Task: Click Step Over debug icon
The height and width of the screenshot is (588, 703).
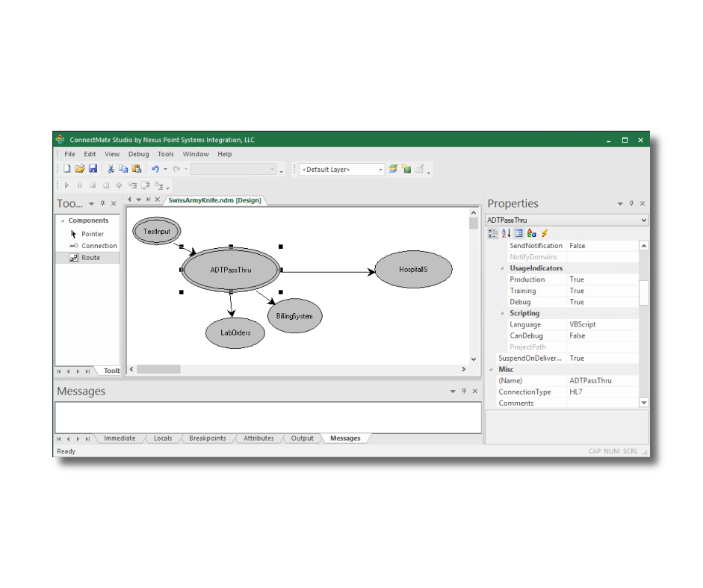Action: click(145, 185)
